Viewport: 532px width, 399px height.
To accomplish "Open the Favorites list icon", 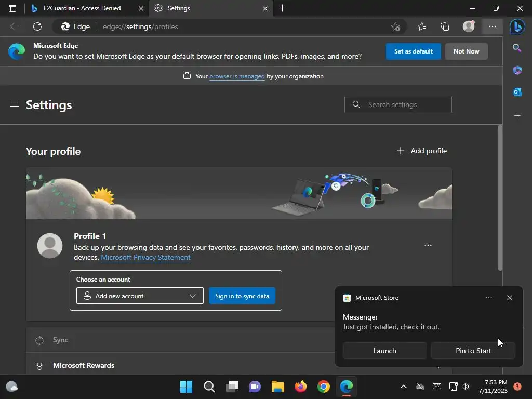I will tap(422, 26).
